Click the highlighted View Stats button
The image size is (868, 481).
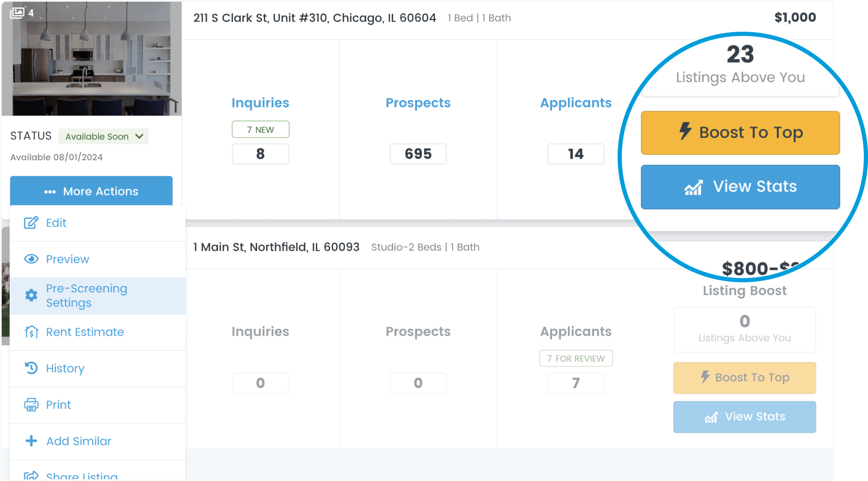[x=740, y=187]
